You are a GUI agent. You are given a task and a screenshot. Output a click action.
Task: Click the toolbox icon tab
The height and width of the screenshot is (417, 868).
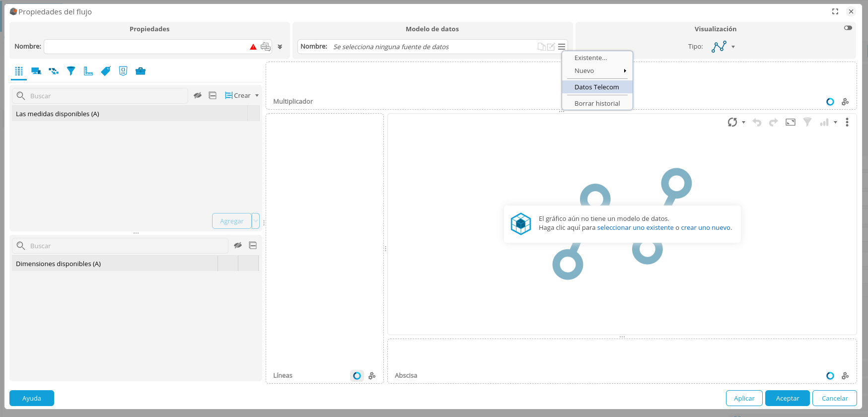[x=141, y=71]
